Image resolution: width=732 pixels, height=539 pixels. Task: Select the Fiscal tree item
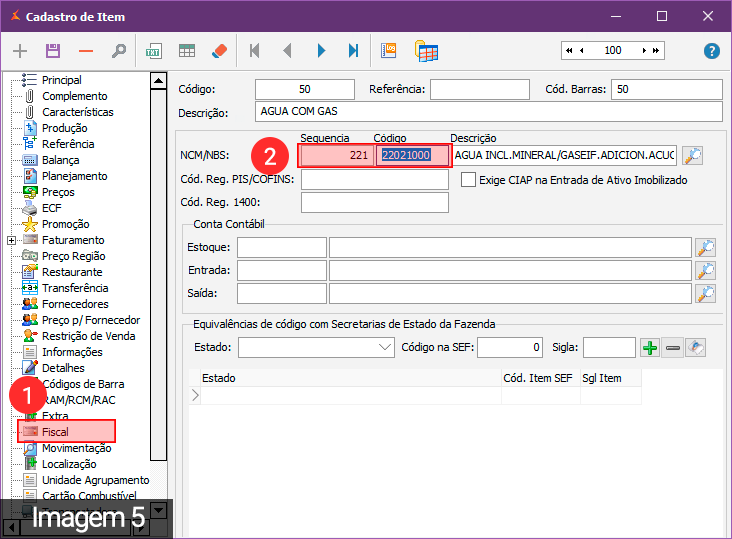pyautogui.click(x=55, y=432)
